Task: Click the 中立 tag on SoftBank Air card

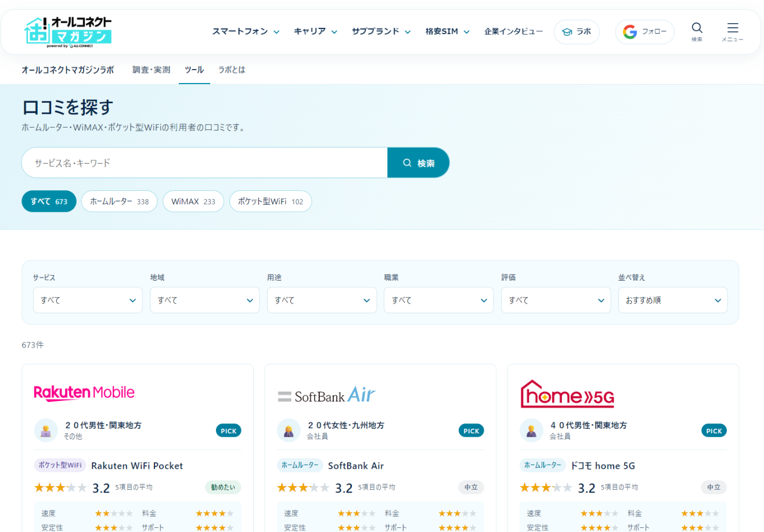Action: (x=471, y=487)
